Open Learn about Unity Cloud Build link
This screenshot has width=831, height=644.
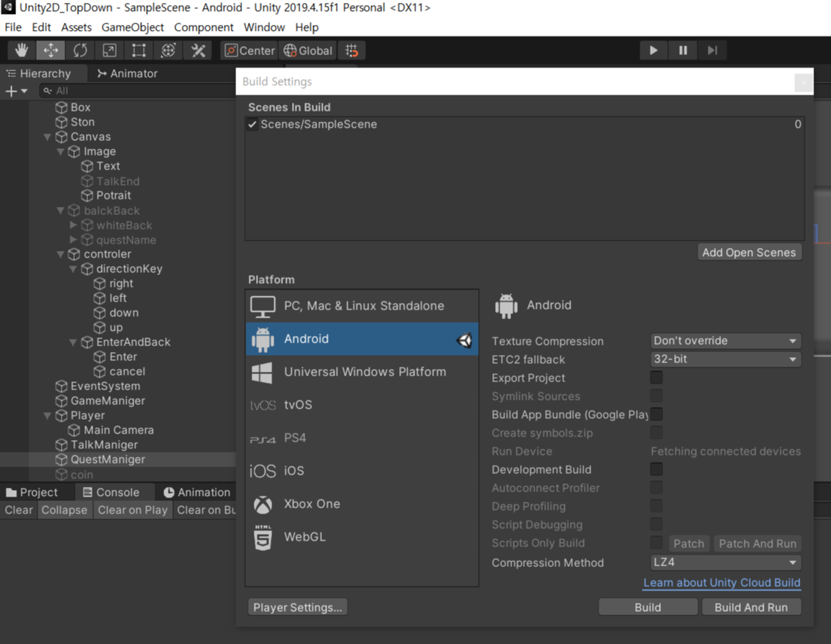point(722,582)
